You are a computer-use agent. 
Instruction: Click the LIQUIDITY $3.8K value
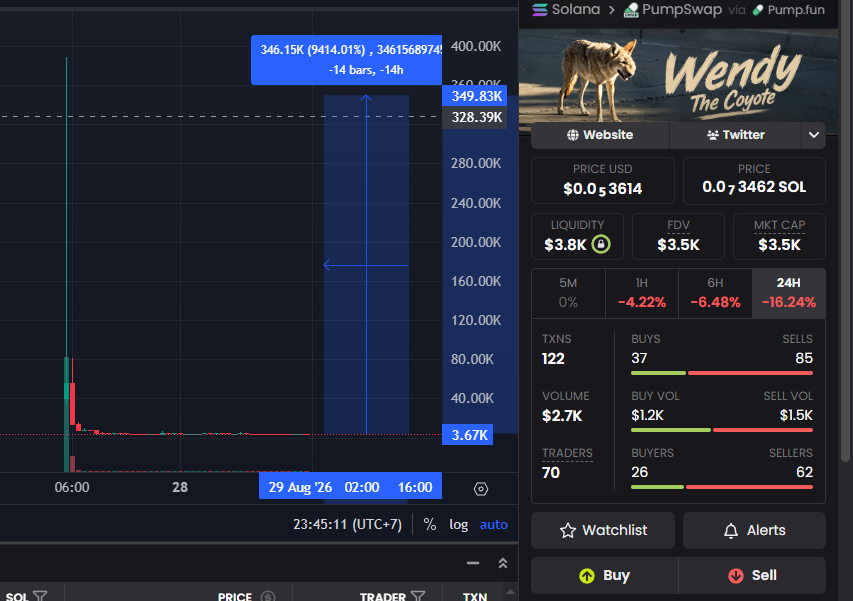click(565, 245)
